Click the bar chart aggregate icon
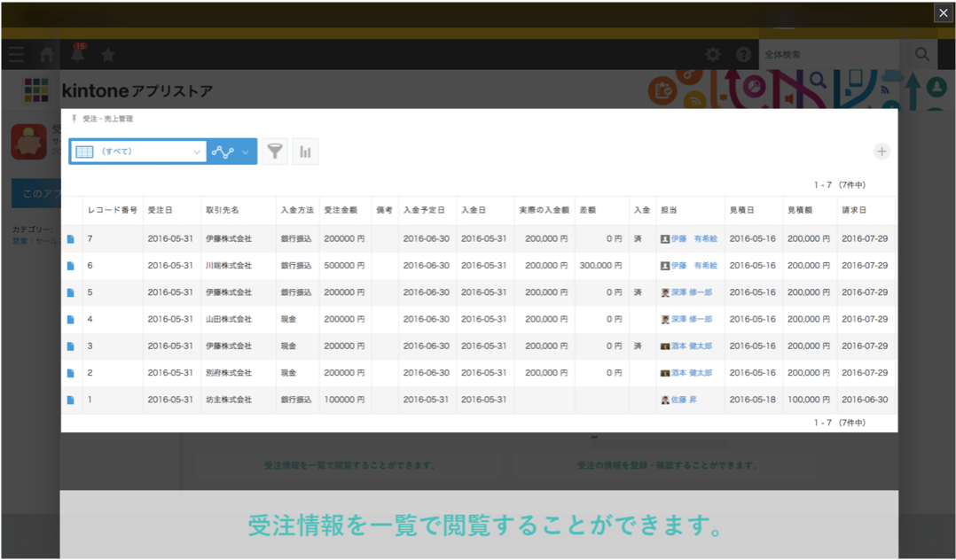This screenshot has width=956, height=560. click(x=305, y=152)
